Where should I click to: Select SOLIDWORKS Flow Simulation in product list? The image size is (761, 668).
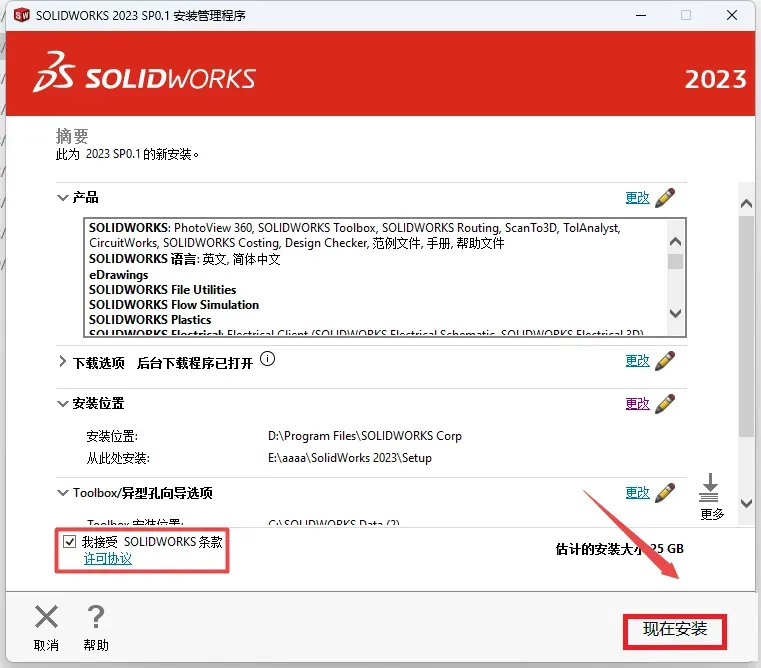pos(174,305)
